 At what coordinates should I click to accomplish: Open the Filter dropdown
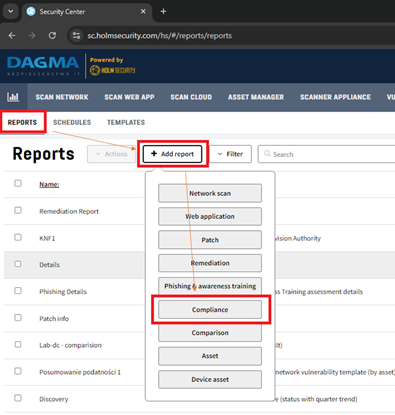(230, 154)
